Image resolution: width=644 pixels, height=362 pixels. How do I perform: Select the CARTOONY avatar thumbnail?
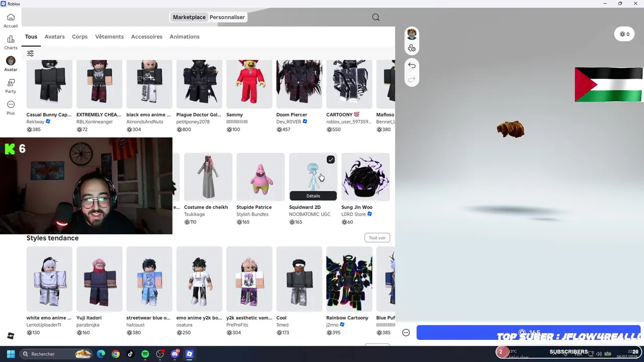click(x=349, y=84)
